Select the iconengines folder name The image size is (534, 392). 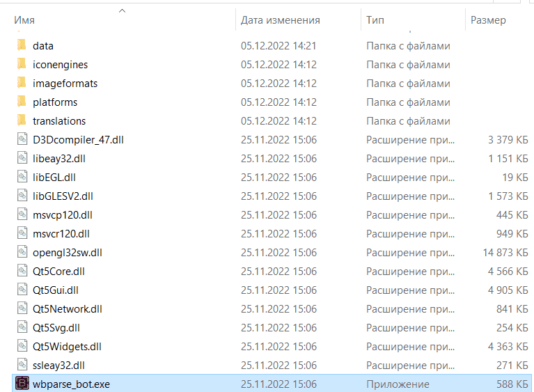(x=61, y=65)
